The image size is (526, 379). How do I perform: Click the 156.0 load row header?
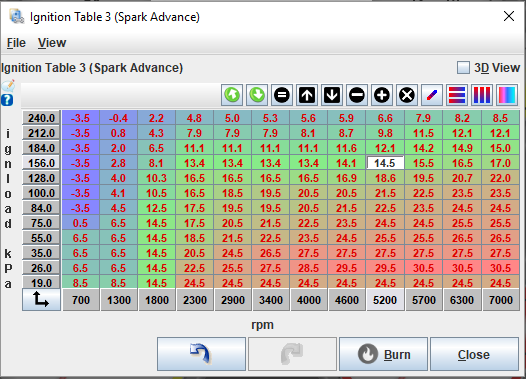pos(41,163)
